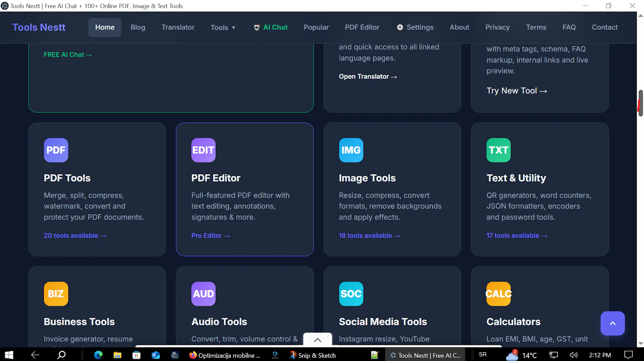Open PDF Editor from the navbar

tap(362, 27)
